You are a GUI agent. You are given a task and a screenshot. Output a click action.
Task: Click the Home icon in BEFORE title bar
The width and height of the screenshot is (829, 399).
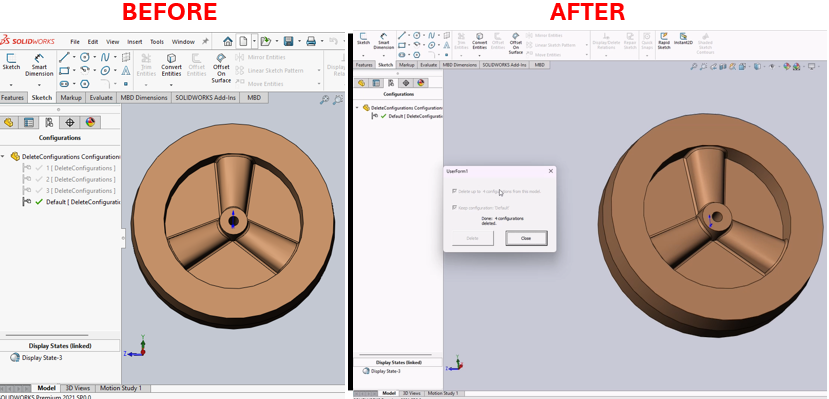(x=228, y=41)
